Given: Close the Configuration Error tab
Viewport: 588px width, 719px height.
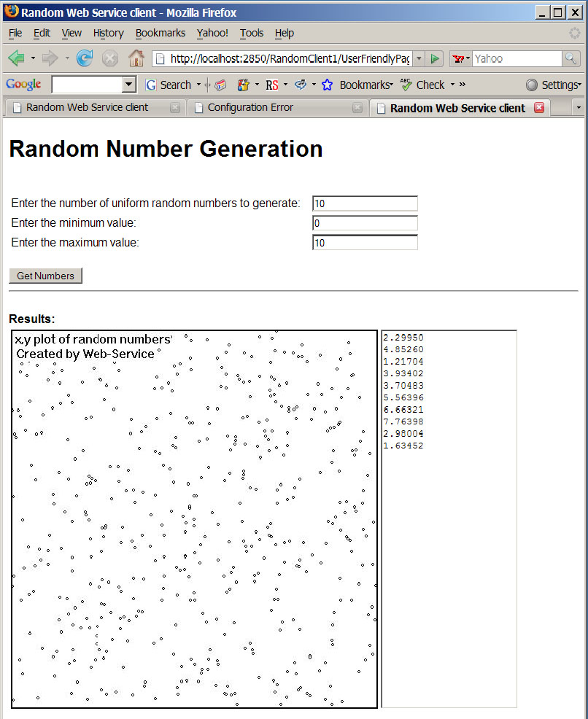Looking at the screenshot, I should [357, 107].
